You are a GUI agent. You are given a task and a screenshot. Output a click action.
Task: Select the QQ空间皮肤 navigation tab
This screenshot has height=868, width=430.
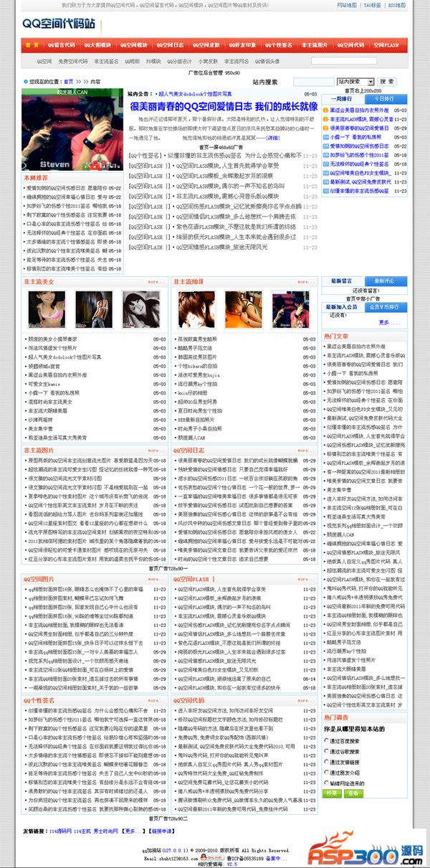(x=206, y=44)
